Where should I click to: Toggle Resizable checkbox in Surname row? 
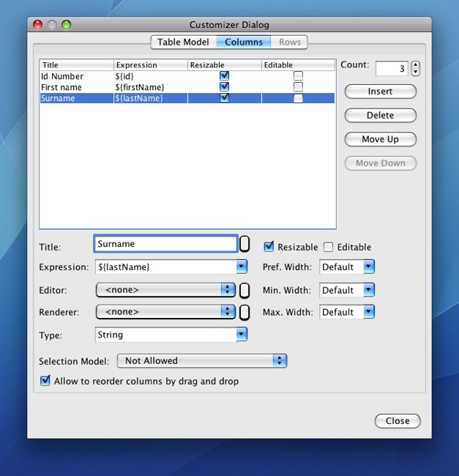point(224,98)
